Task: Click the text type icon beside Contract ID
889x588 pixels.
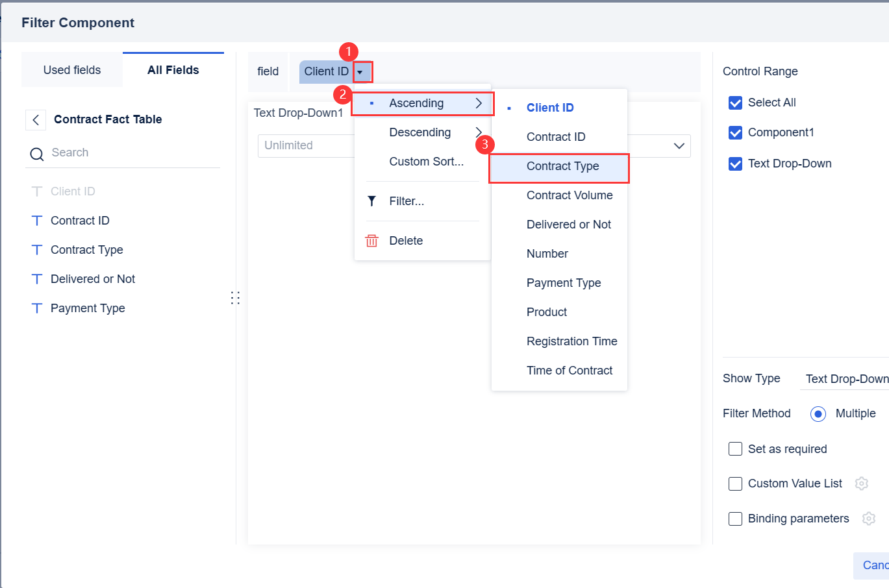Action: pyautogui.click(x=37, y=221)
